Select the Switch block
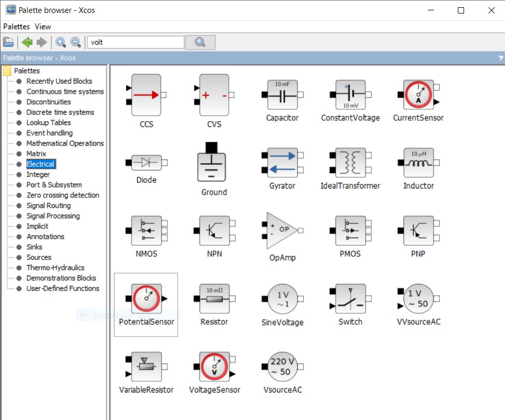Image resolution: width=505 pixels, height=420 pixels. coord(350,299)
